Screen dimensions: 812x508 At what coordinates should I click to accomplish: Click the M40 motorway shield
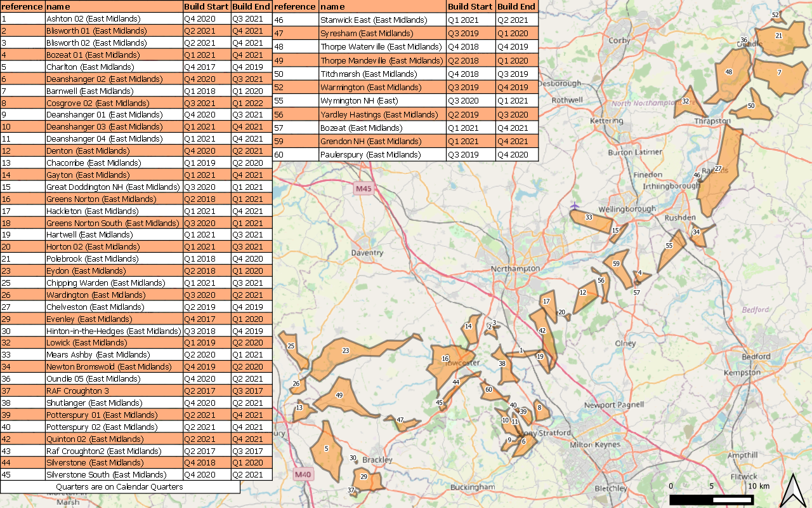pyautogui.click(x=303, y=474)
